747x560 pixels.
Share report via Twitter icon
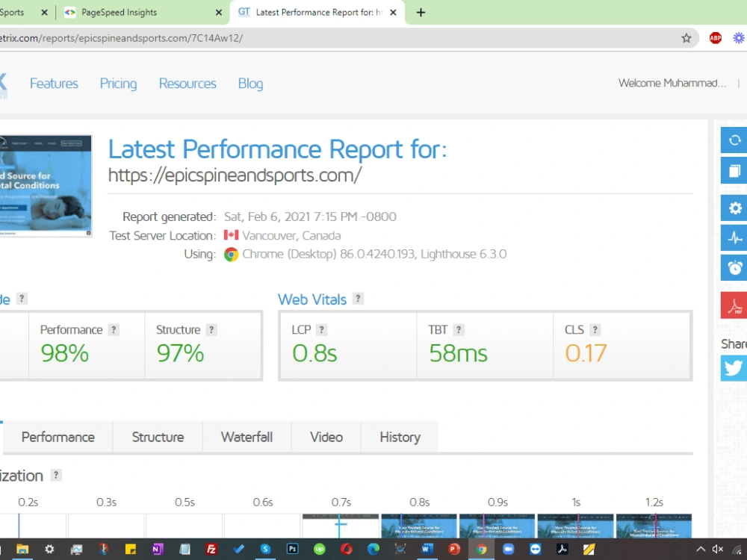pos(734,368)
